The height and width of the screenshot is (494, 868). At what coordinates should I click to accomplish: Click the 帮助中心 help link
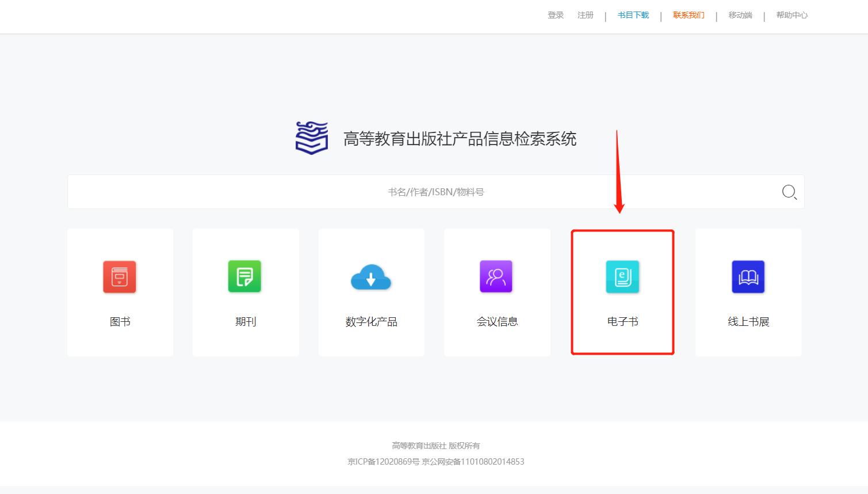coord(791,15)
